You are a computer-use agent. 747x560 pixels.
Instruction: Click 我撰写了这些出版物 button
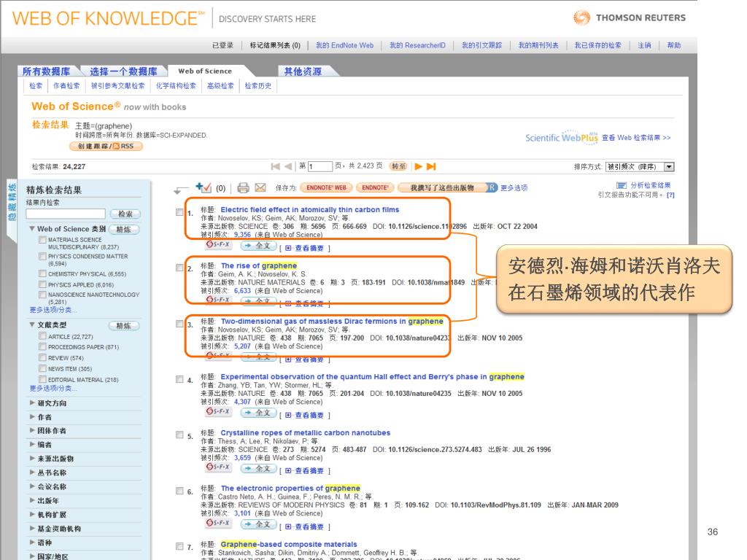(443, 187)
